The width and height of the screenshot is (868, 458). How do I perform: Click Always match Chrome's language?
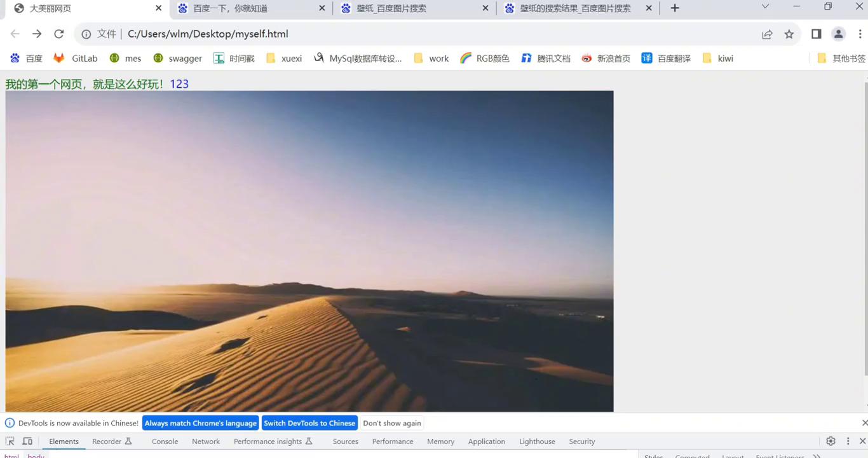click(x=200, y=423)
